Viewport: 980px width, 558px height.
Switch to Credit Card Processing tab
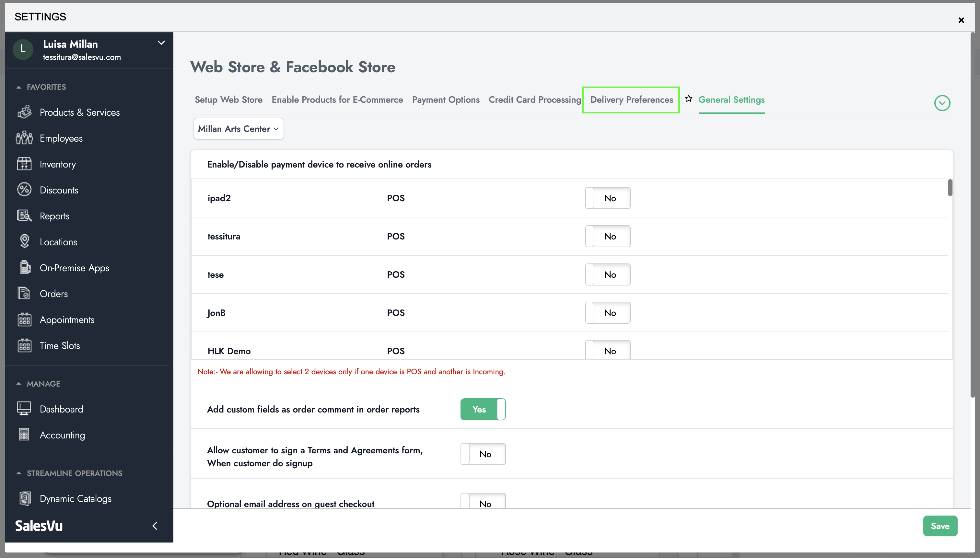[535, 99]
